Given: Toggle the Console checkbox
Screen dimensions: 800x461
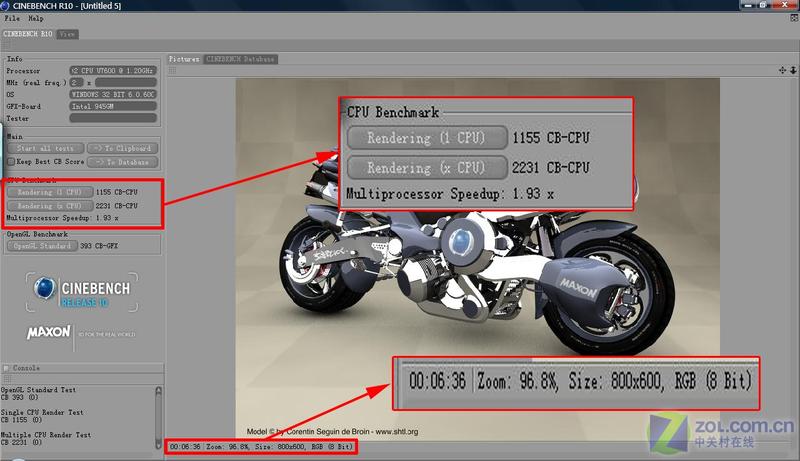Looking at the screenshot, I should [x=6, y=368].
